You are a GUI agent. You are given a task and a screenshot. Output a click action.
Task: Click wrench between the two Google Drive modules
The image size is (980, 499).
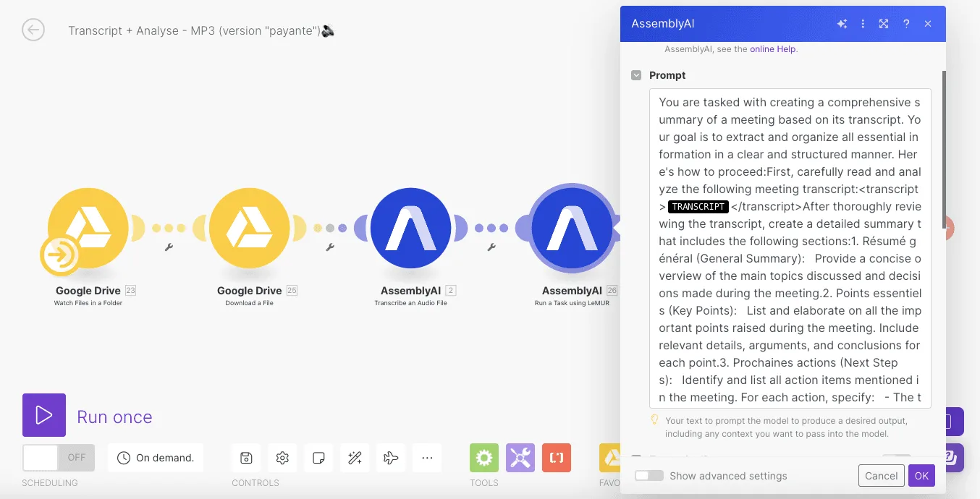(x=169, y=247)
